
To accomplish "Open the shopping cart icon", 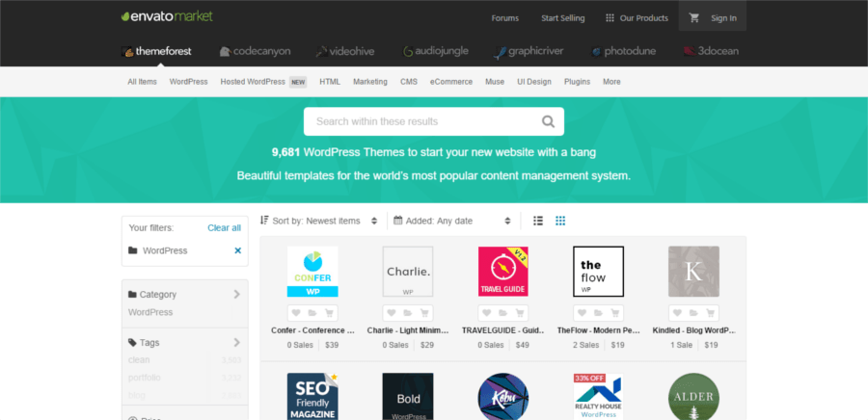I will [x=693, y=17].
